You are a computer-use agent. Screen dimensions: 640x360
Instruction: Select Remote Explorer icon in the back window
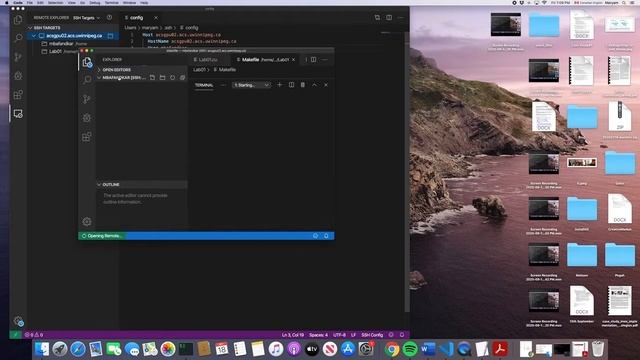pyautogui.click(x=18, y=113)
